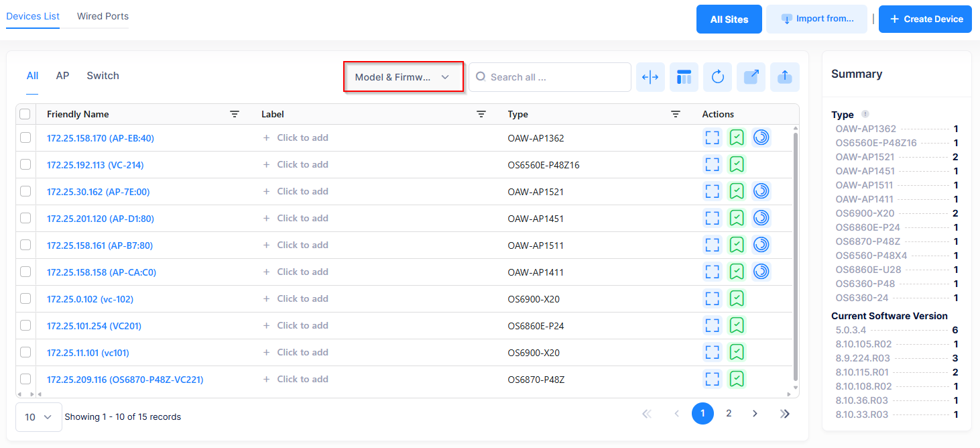Click the upload/export icon in toolbar
Image resolution: width=980 pixels, height=448 pixels.
pyautogui.click(x=784, y=77)
